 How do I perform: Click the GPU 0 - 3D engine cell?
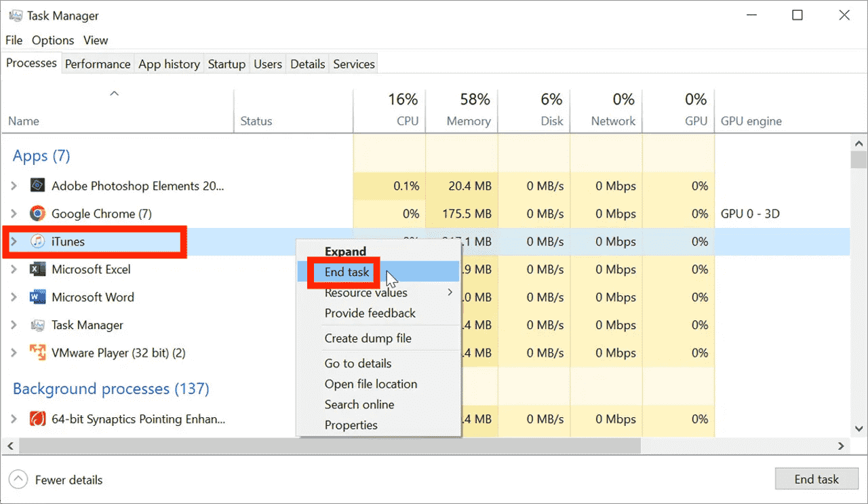[x=750, y=214]
